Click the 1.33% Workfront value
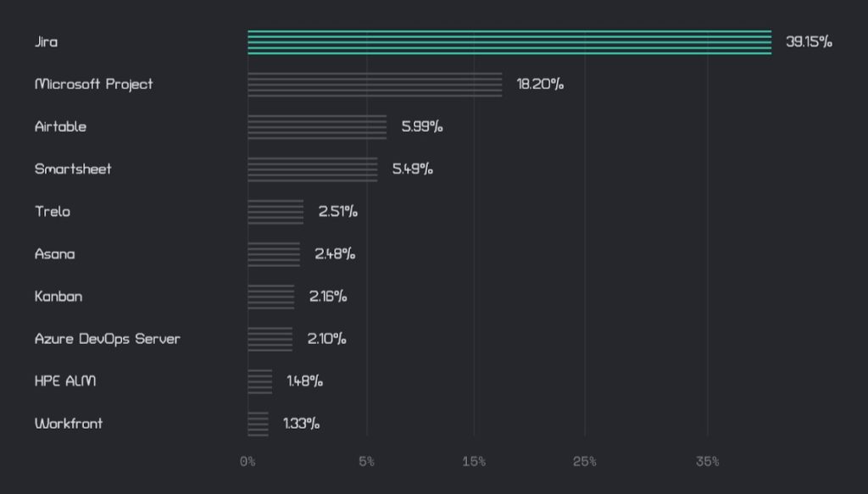Viewport: 868px width, 494px height. point(302,424)
